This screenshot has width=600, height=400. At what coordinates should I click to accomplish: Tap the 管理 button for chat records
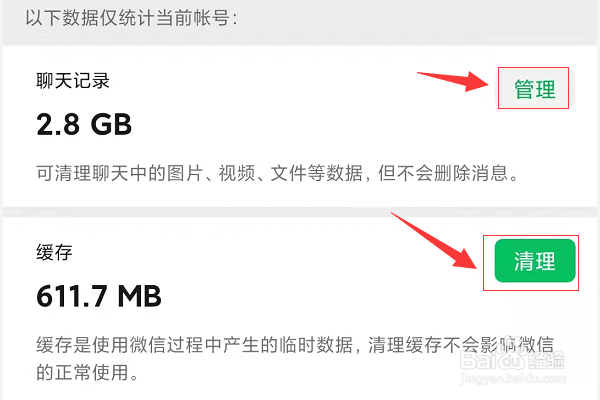[534, 89]
